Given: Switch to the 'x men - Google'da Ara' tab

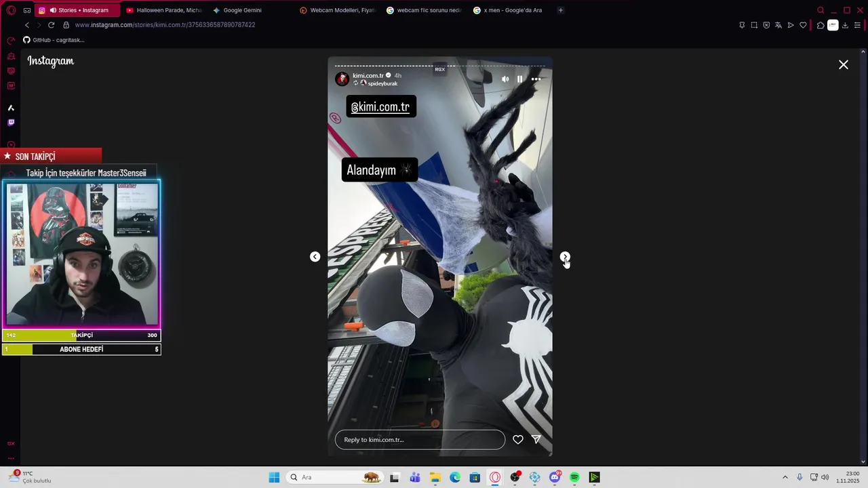Looking at the screenshot, I should (x=511, y=10).
